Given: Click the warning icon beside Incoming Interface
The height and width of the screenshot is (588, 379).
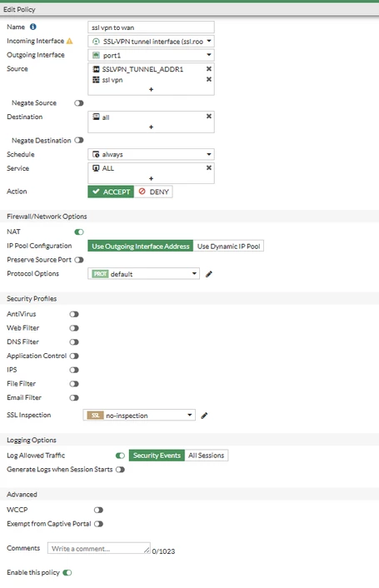Looking at the screenshot, I should pyautogui.click(x=69, y=41).
